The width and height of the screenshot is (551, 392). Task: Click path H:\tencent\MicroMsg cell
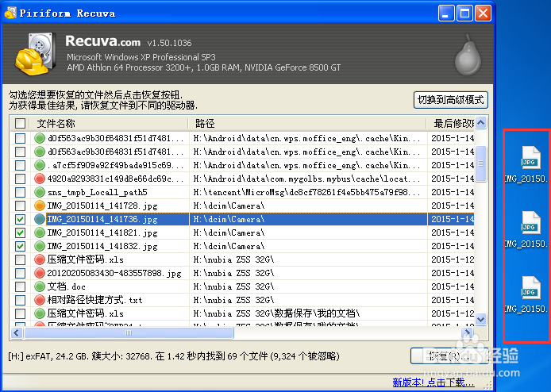306,192
